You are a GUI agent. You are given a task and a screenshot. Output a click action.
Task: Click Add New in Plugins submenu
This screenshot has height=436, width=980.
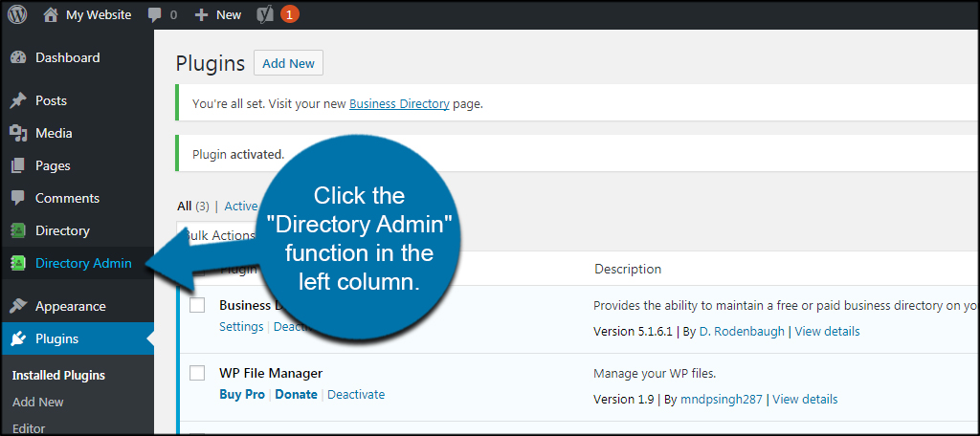pos(38,403)
